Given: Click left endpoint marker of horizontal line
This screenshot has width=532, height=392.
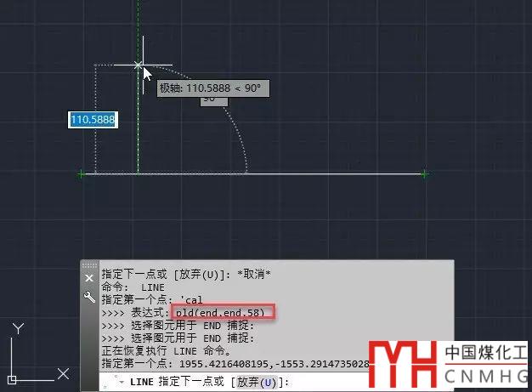Looking at the screenshot, I should pos(81,174).
